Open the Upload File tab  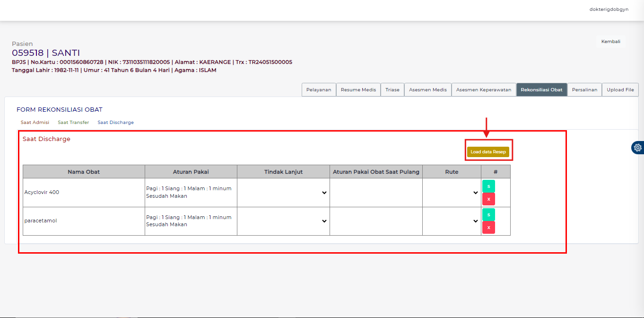(620, 90)
